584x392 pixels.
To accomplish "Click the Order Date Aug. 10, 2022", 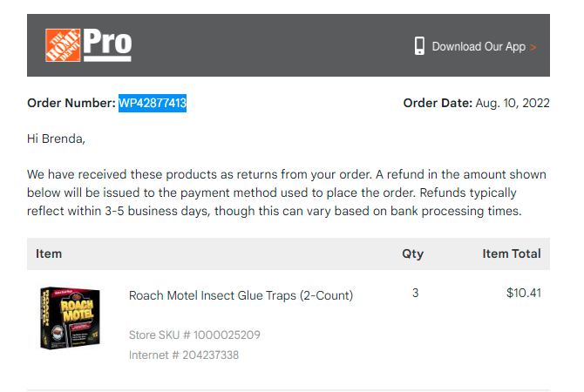I will point(477,103).
